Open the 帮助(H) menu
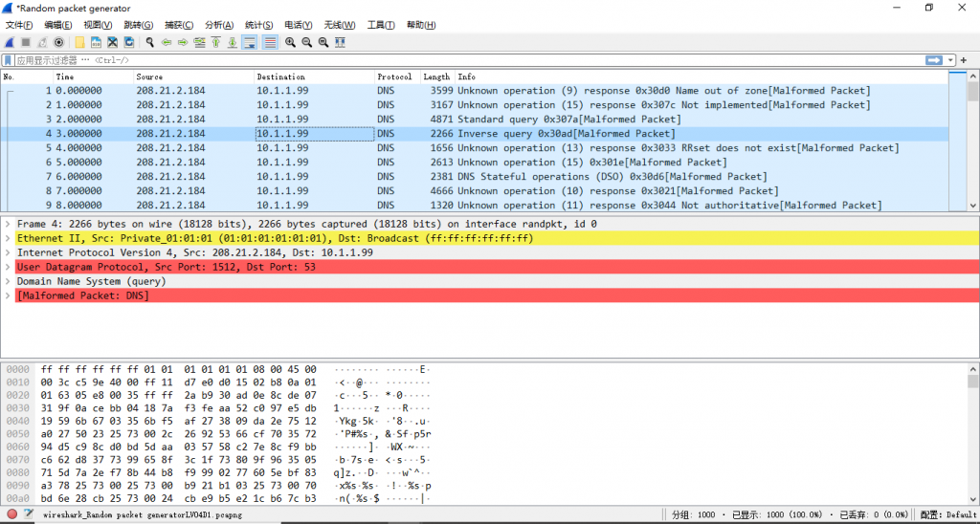 tap(421, 25)
